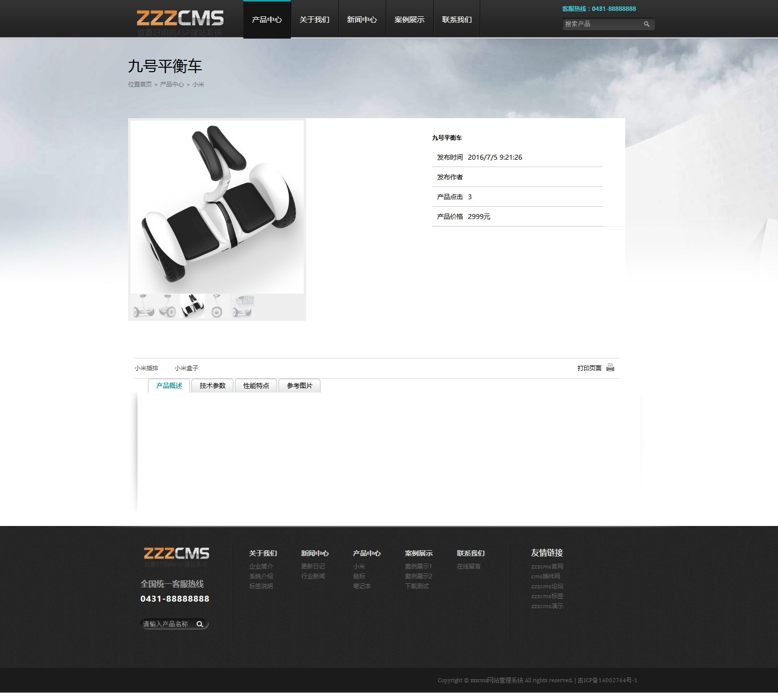Open the zzzcms论坛 friendly link

pyautogui.click(x=547, y=586)
